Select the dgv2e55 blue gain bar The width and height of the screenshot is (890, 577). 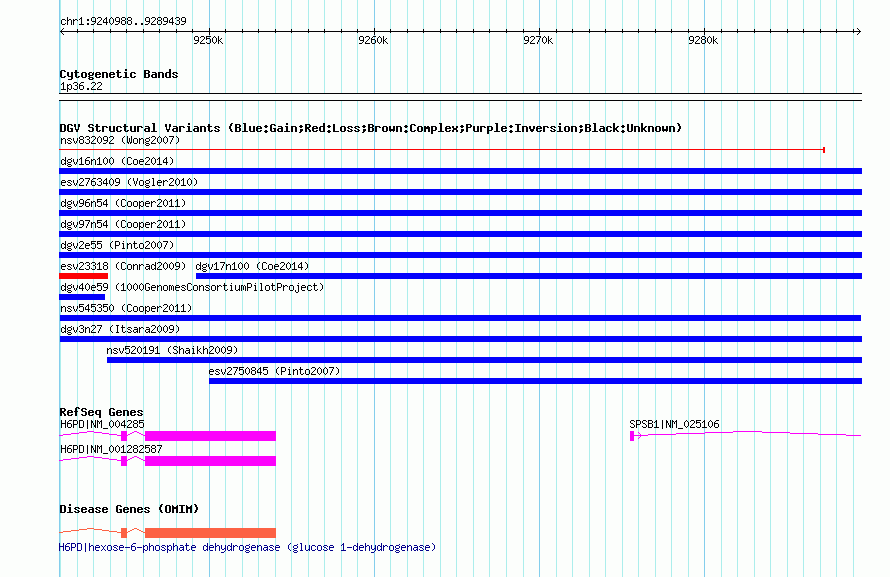point(460,255)
